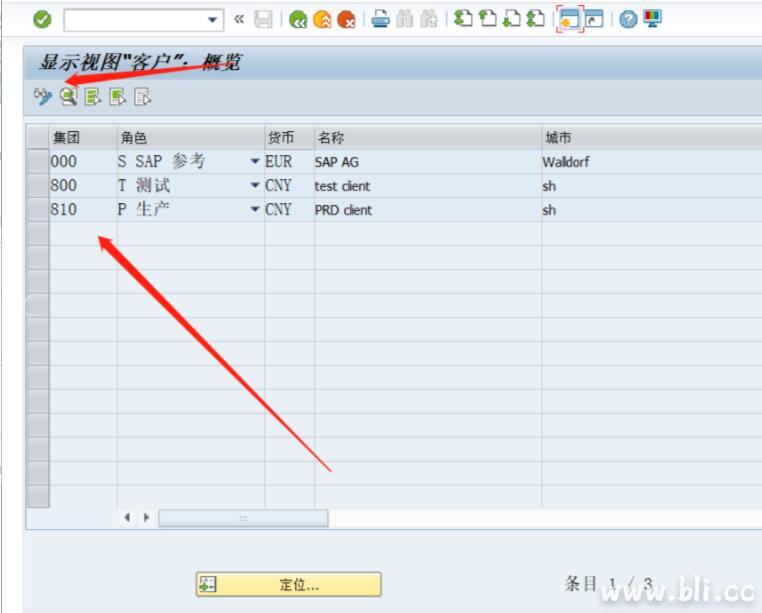
Task: Click the Walldorf city cell
Action: point(652,161)
